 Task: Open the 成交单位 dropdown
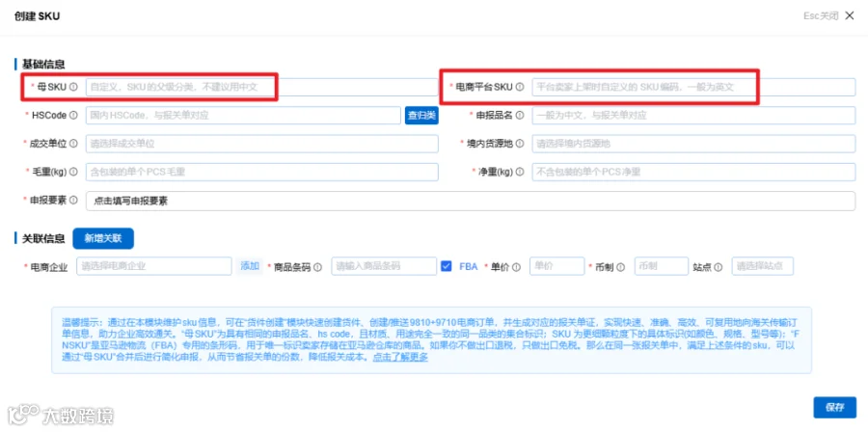[261, 144]
